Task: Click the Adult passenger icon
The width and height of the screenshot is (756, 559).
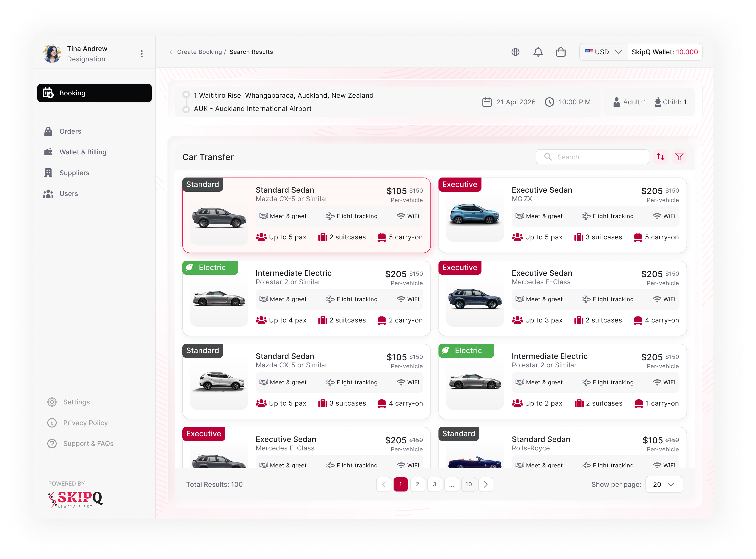Action: coord(617,102)
